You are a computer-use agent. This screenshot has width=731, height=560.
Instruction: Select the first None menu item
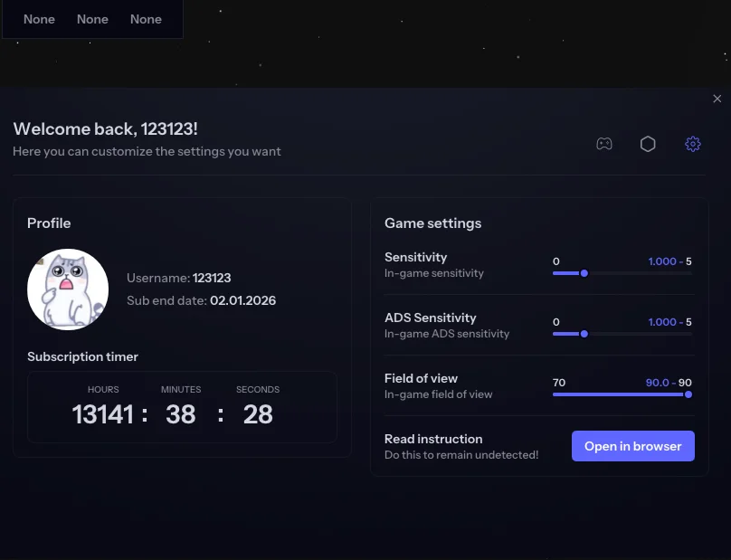point(39,18)
